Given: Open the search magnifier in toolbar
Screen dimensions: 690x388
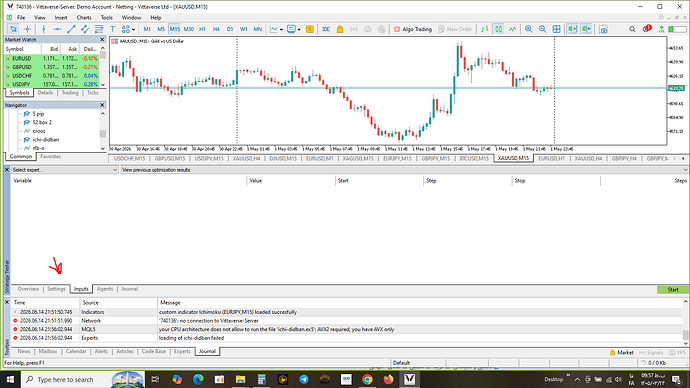Looking at the screenshot, I should click(x=632, y=29).
